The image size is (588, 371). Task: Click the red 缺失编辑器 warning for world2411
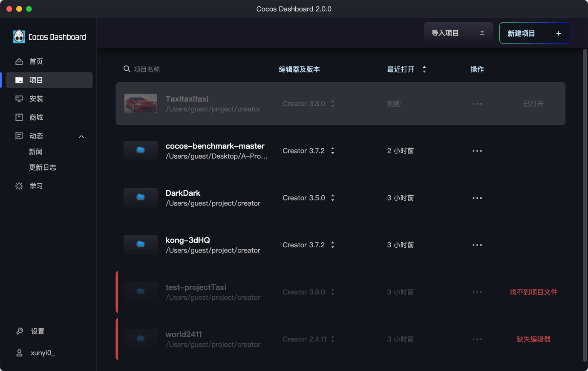[x=533, y=339]
